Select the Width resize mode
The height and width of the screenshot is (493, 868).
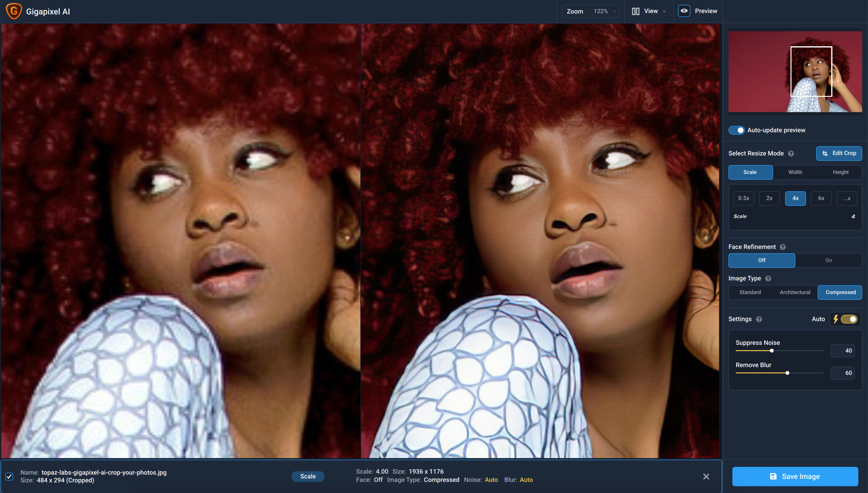(x=795, y=172)
